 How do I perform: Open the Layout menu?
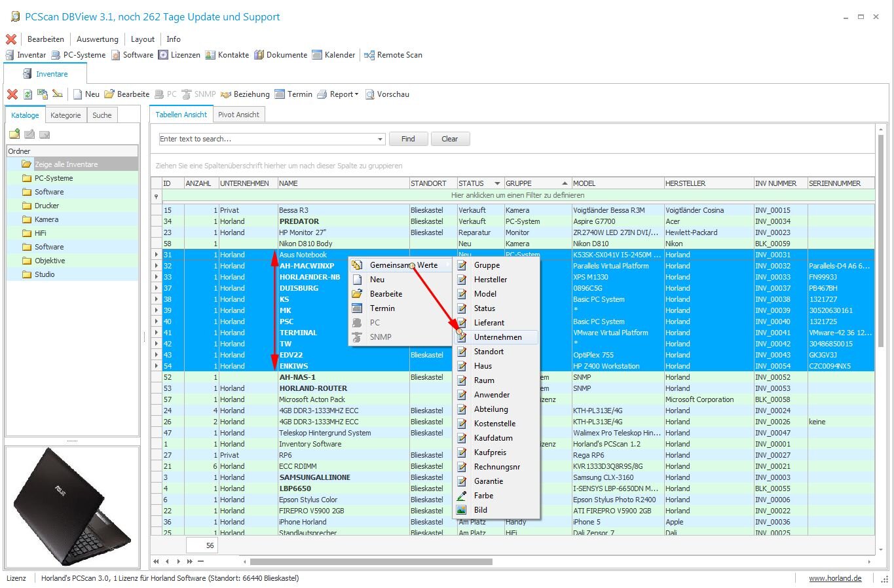[143, 39]
